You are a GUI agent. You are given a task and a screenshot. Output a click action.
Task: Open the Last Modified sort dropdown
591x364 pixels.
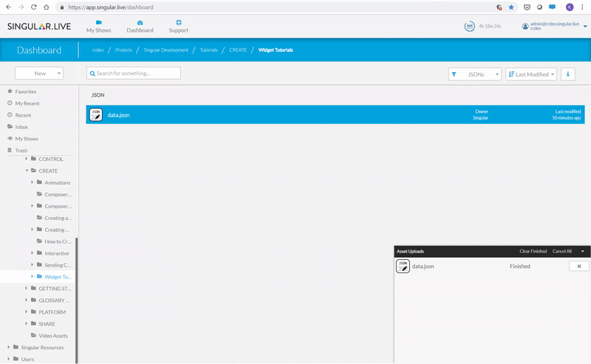[531, 75]
